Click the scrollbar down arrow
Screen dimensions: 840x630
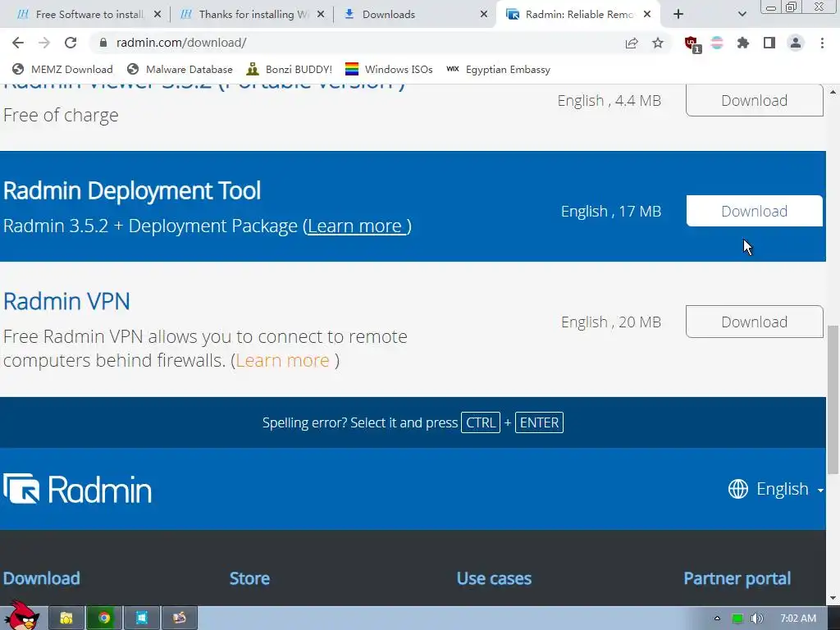pos(833,598)
